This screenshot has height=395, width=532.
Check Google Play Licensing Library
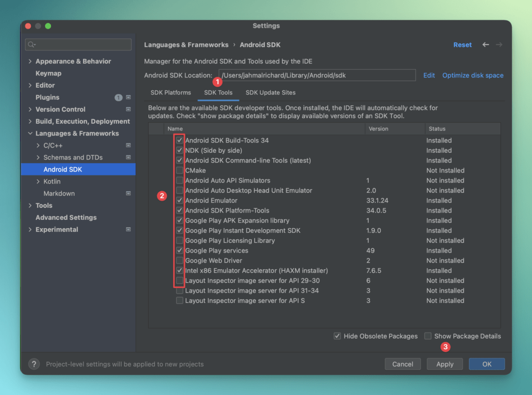(179, 240)
